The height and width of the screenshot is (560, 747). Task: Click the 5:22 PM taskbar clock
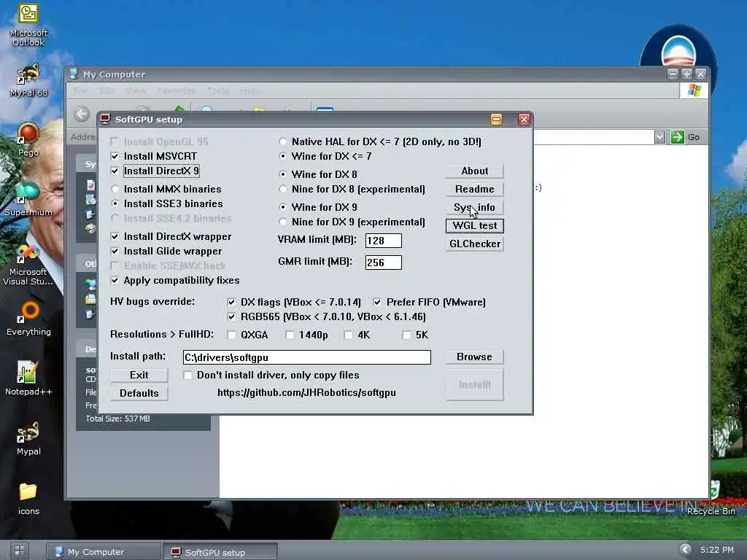pos(716,550)
